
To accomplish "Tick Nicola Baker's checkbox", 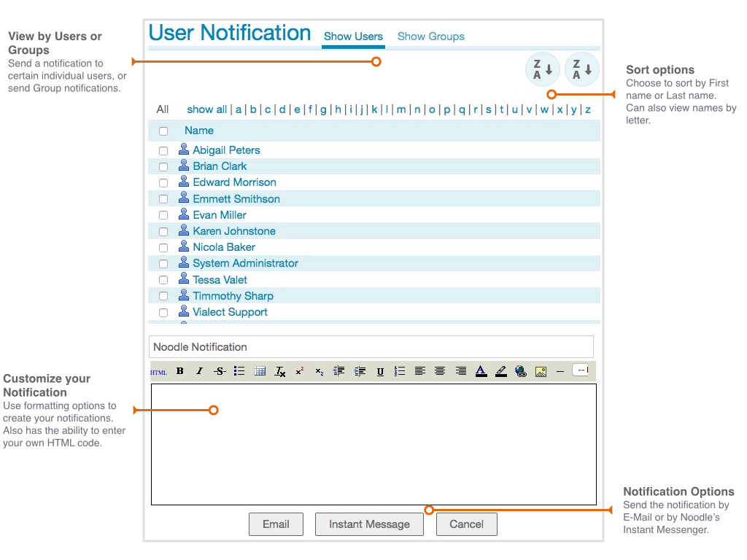I will [x=163, y=248].
